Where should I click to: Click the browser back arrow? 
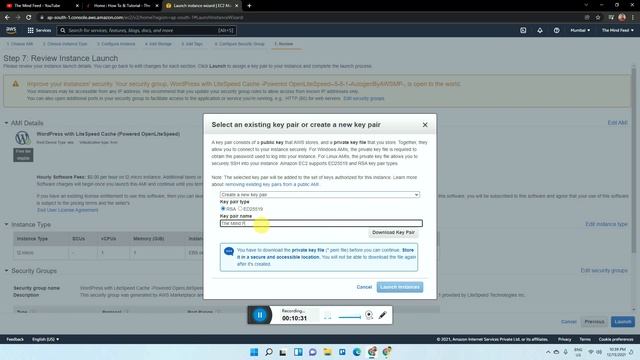7,18
